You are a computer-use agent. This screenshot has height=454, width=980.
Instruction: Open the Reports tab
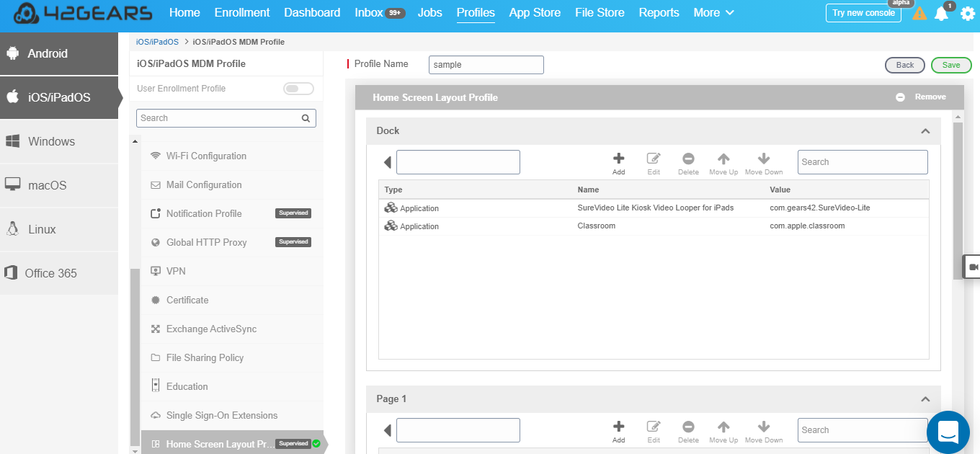click(x=659, y=13)
